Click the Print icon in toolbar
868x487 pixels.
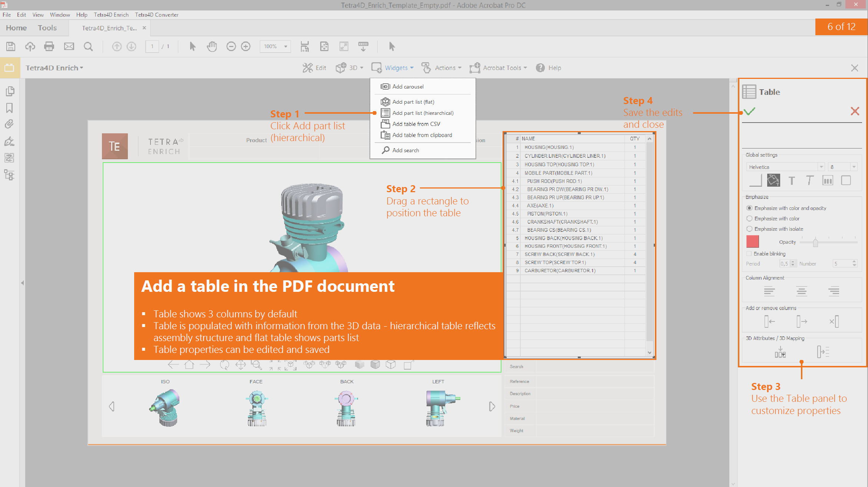pyautogui.click(x=49, y=46)
